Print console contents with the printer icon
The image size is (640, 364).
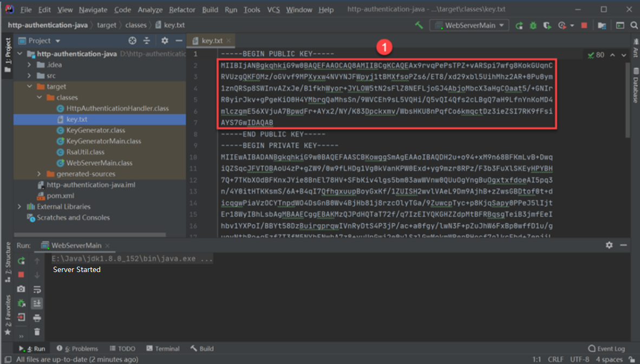(37, 318)
